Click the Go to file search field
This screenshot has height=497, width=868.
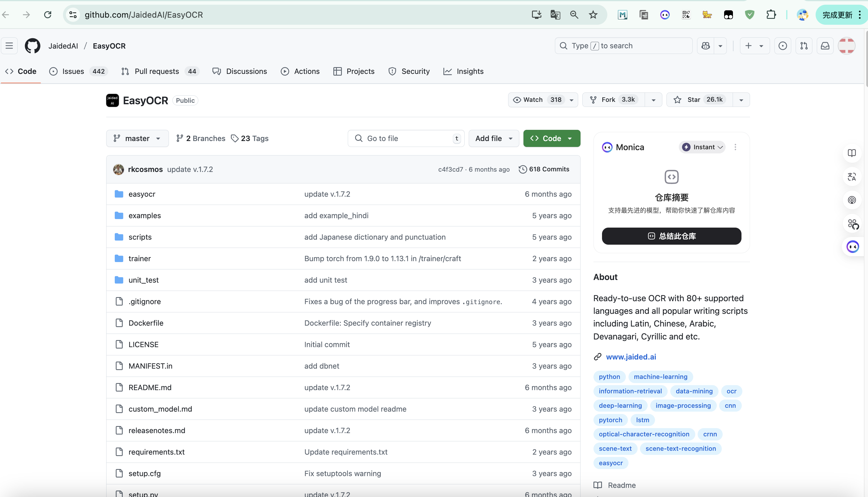coord(406,138)
